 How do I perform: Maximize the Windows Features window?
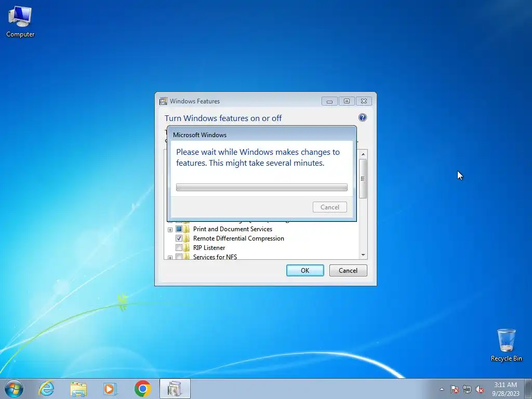pos(347,101)
